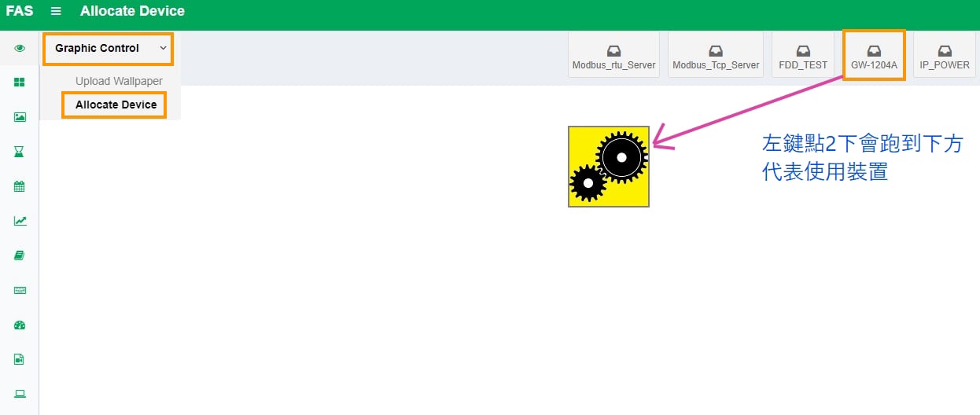Click the GW-1204A device button

pos(874,56)
